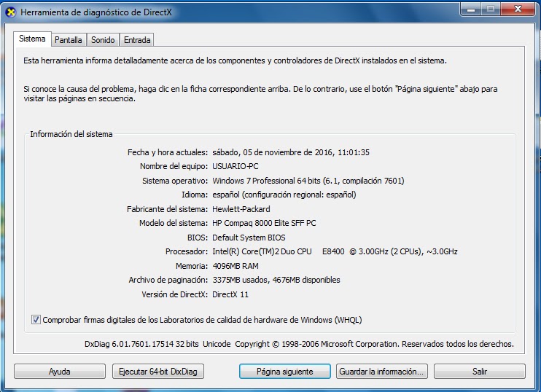541x392 pixels.
Task: Click the 'Esta herramienta informa detalladamente' intro sentence
Action: pyautogui.click(x=235, y=60)
